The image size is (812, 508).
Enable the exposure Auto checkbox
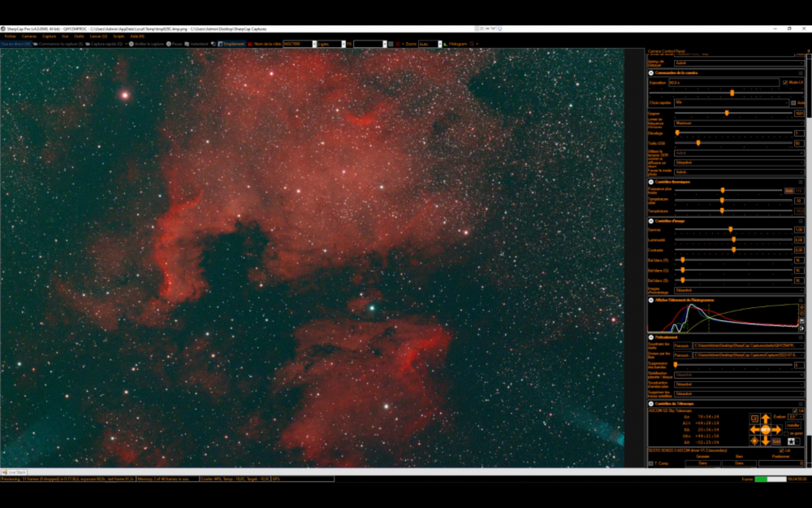pyautogui.click(x=793, y=103)
